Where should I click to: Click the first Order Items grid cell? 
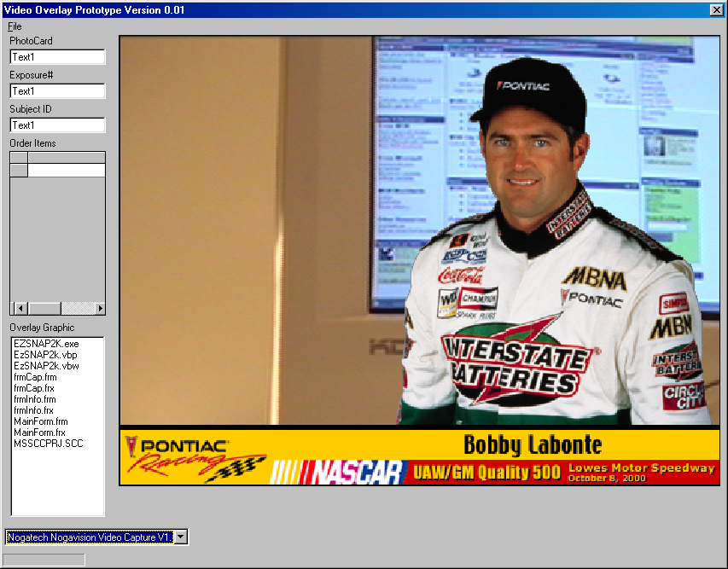coord(67,171)
